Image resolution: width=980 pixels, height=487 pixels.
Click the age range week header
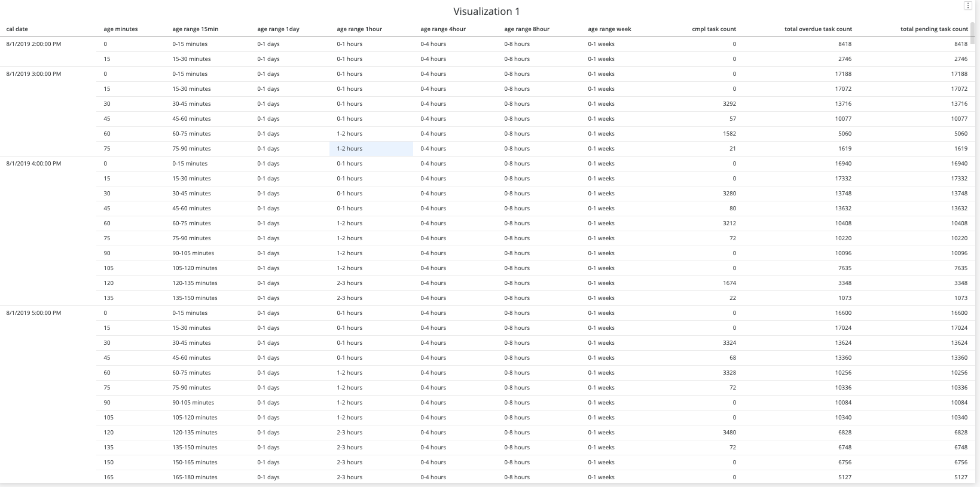click(609, 29)
